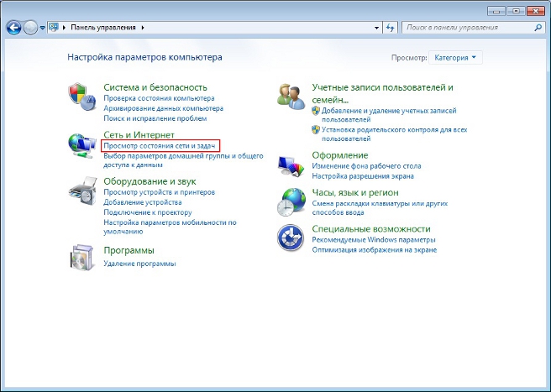Open Система и безопасность category

click(x=155, y=87)
